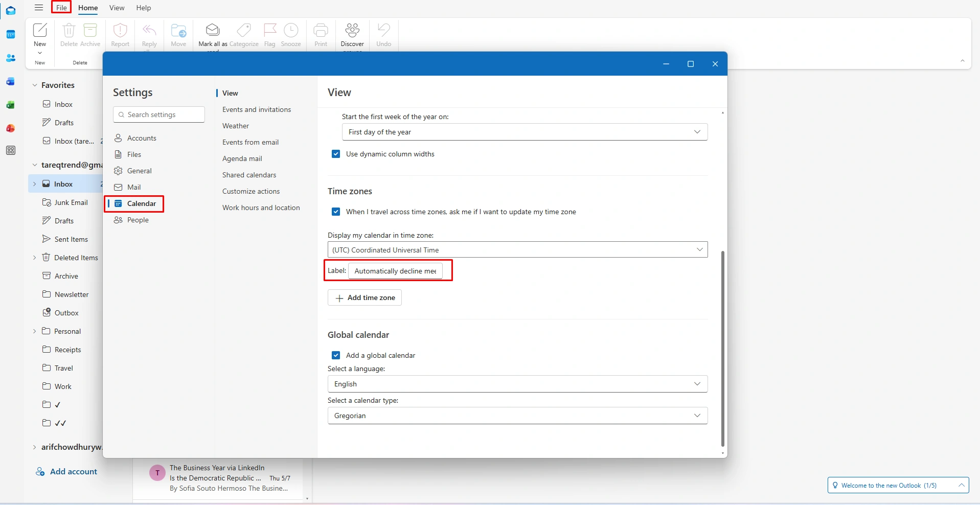Open the Coordinated Universal Time dropdown
Viewport: 980px width, 505px height.
pyautogui.click(x=517, y=250)
